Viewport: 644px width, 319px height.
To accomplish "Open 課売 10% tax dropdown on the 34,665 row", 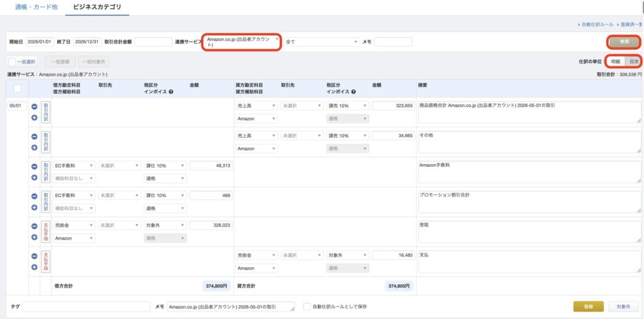I will (347, 136).
